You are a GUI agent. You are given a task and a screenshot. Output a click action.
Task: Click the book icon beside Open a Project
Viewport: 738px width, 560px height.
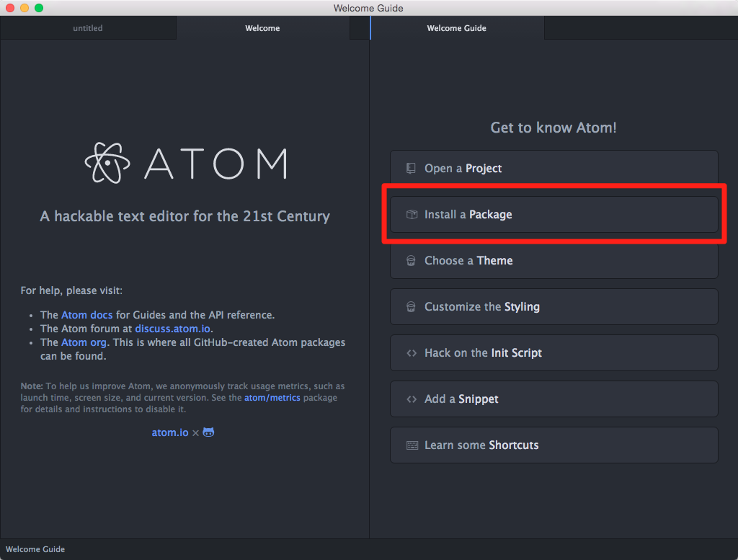[x=411, y=168]
